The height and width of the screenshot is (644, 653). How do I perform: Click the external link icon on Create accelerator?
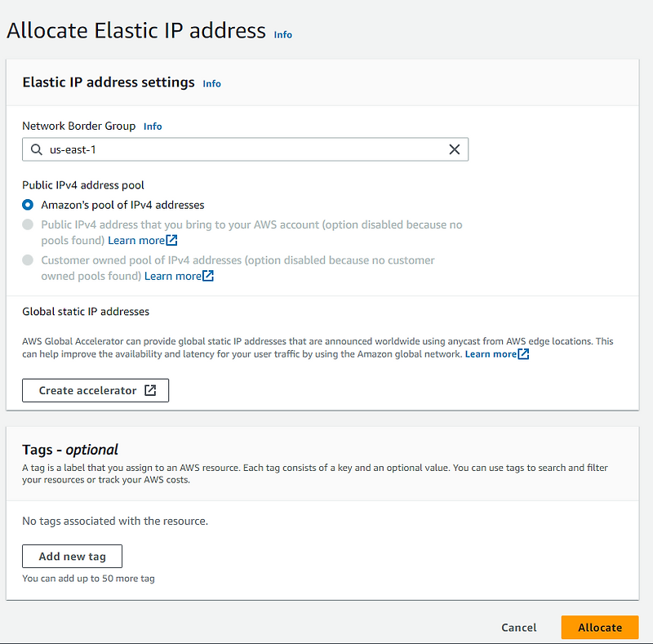coord(149,390)
